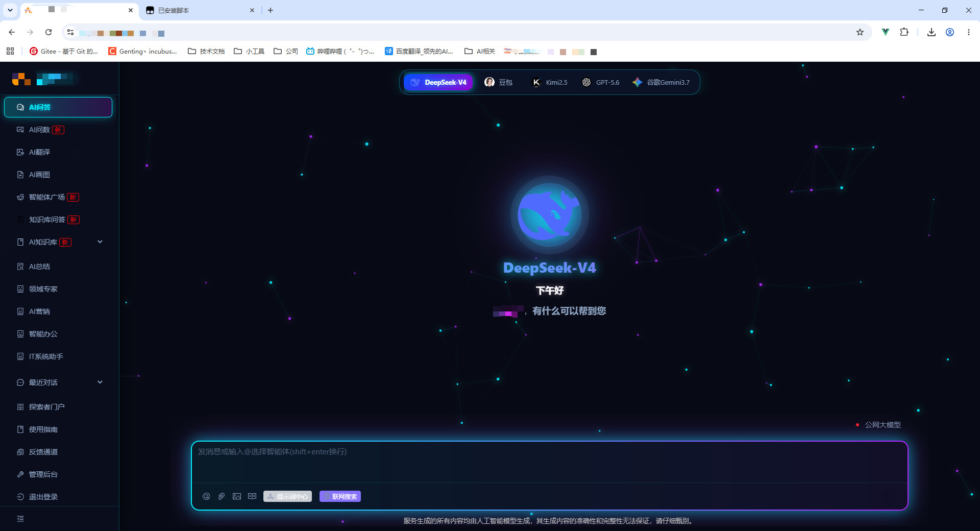The image size is (980, 531).
Task: Bookmark this page with the star icon
Action: tap(860, 32)
